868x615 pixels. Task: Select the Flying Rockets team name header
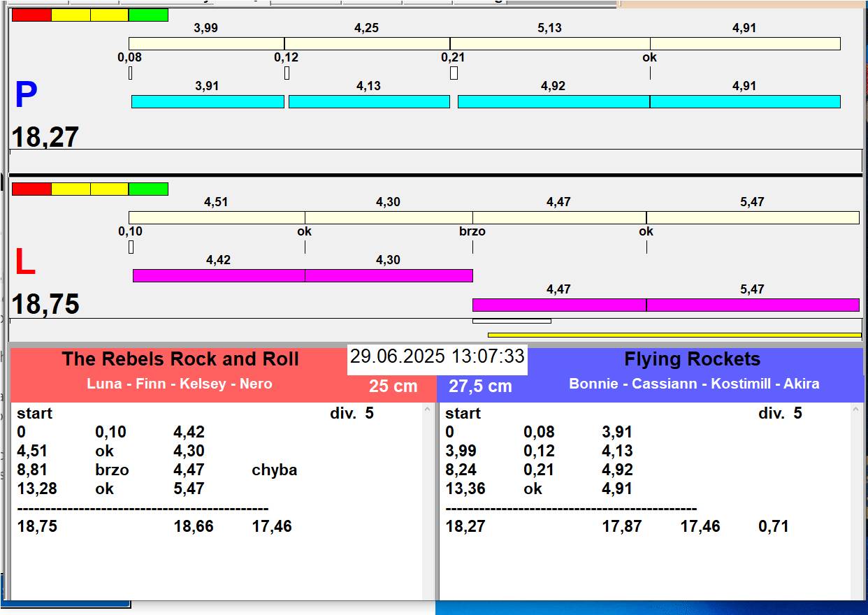(x=692, y=359)
